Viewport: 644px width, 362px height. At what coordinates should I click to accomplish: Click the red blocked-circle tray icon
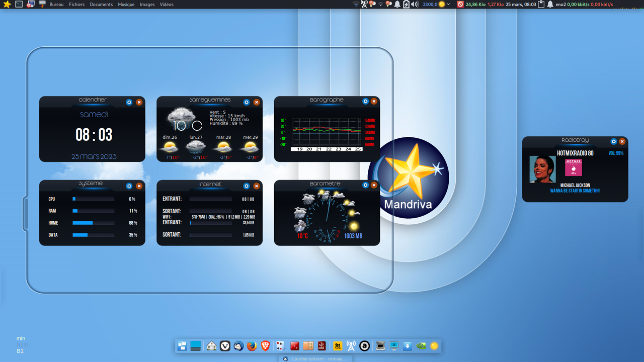(x=460, y=4)
